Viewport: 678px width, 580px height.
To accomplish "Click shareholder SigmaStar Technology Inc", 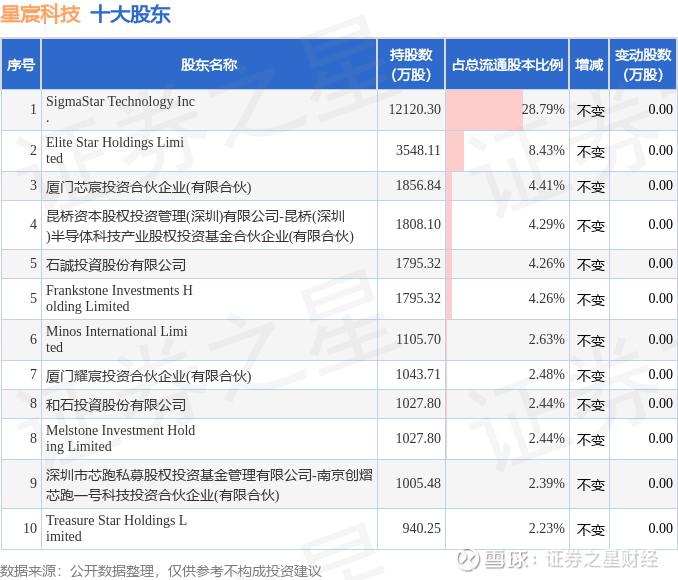I will (120, 109).
